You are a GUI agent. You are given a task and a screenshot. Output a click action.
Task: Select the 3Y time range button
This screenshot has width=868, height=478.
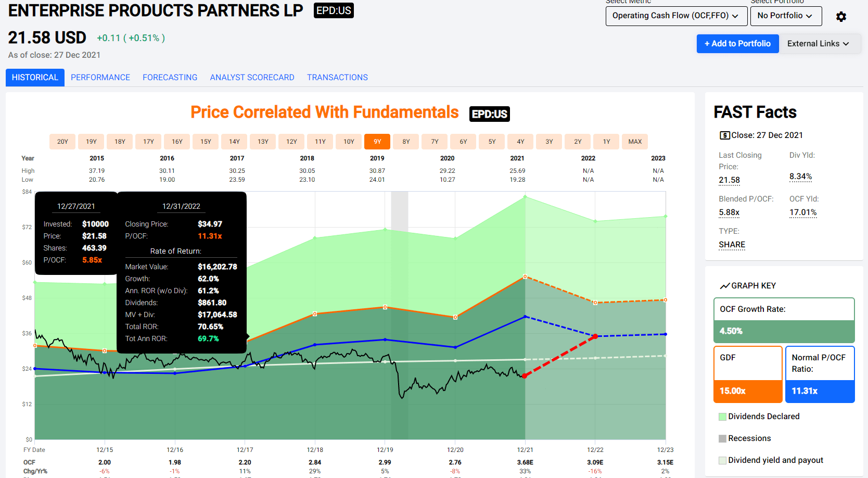549,142
